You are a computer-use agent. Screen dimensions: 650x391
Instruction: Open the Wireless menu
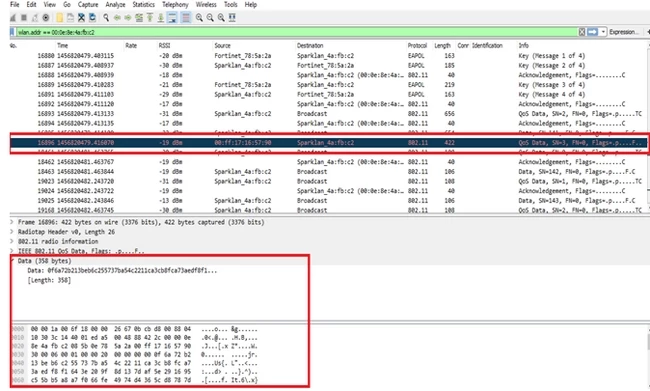(206, 5)
